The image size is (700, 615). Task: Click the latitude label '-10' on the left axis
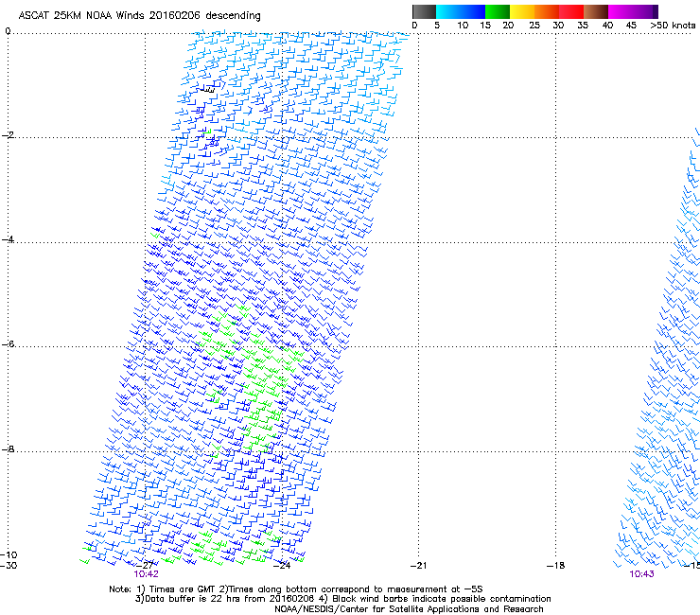point(9,555)
